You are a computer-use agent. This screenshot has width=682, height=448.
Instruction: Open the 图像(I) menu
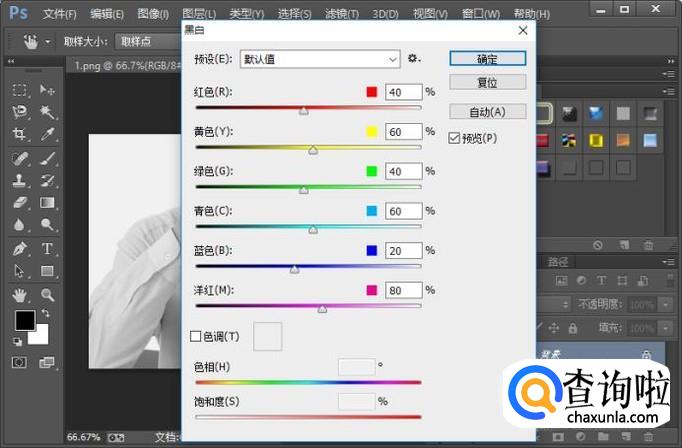coord(153,14)
